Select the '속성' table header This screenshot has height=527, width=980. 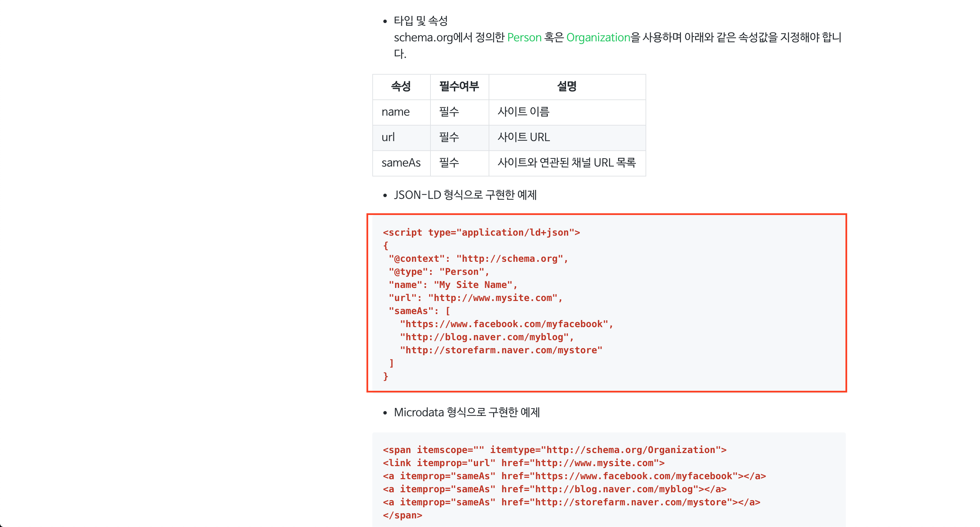(x=401, y=86)
